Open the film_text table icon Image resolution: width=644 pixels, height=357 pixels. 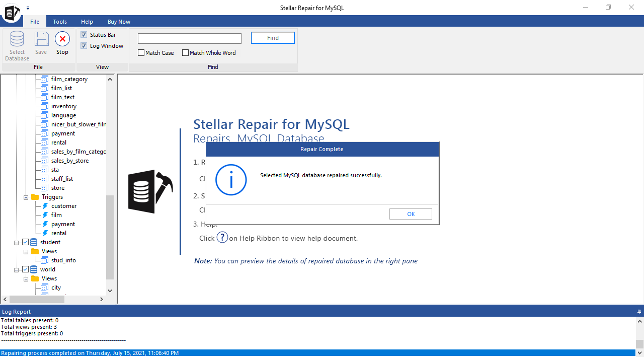(x=44, y=97)
